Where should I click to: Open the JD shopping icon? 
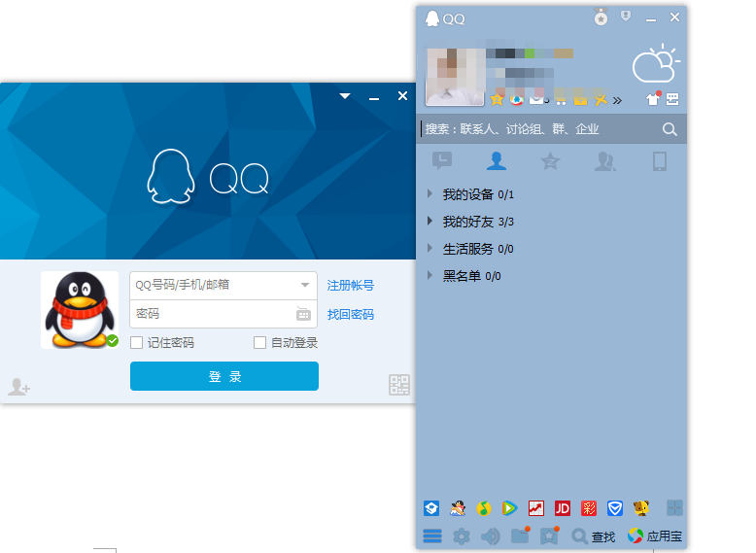[x=563, y=507]
